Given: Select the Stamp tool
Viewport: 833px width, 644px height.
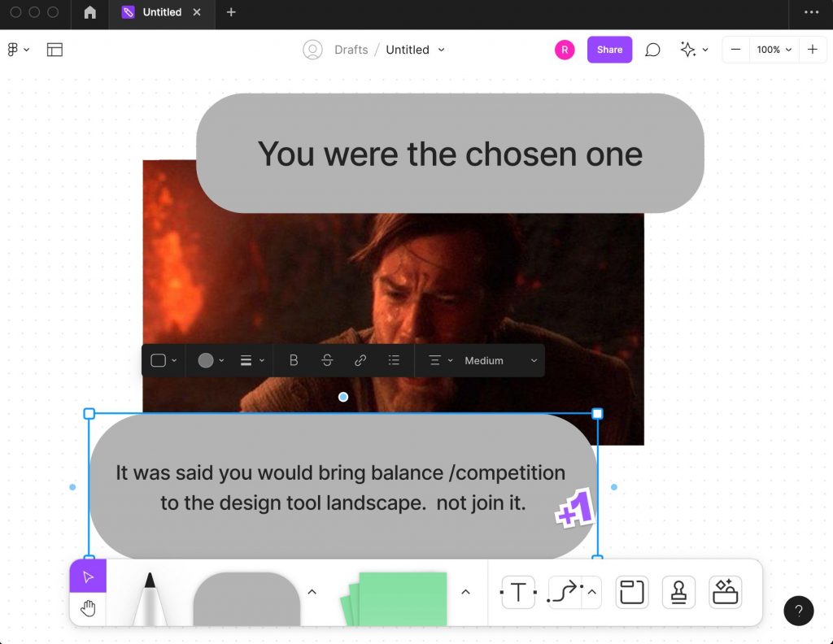Looking at the screenshot, I should pyautogui.click(x=678, y=592).
